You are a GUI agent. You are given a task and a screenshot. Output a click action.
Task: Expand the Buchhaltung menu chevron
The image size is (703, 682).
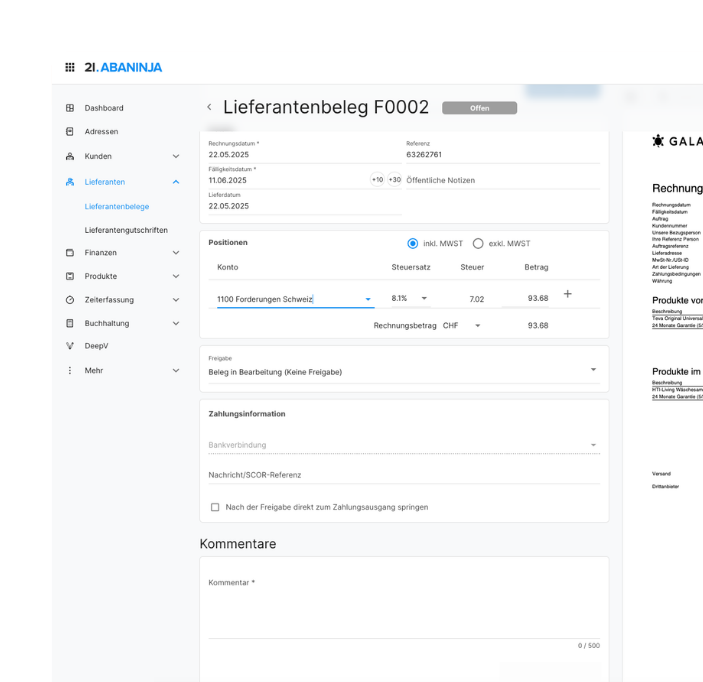(176, 323)
